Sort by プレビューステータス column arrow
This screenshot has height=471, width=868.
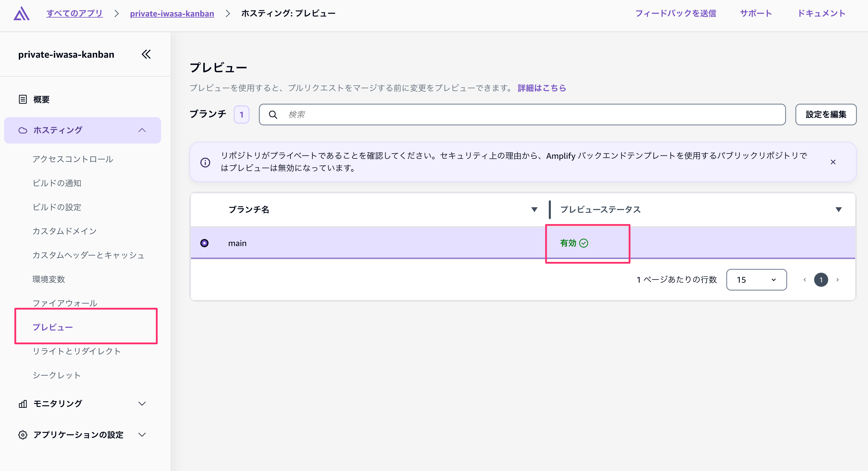pyautogui.click(x=839, y=209)
